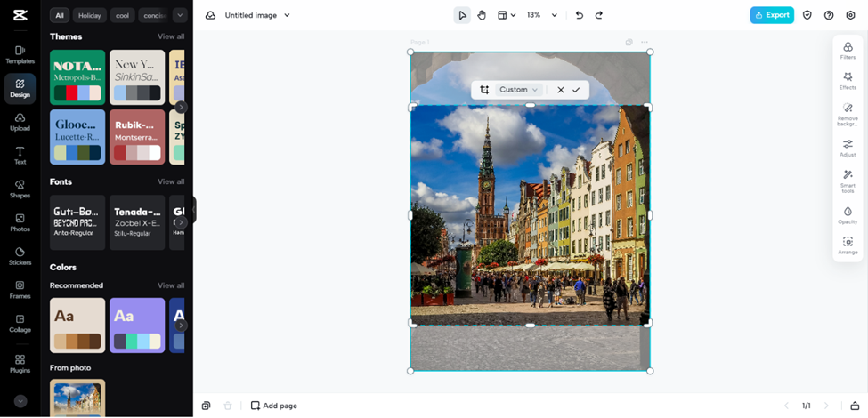Open the Arrange tool
868x418 pixels.
coord(848,246)
